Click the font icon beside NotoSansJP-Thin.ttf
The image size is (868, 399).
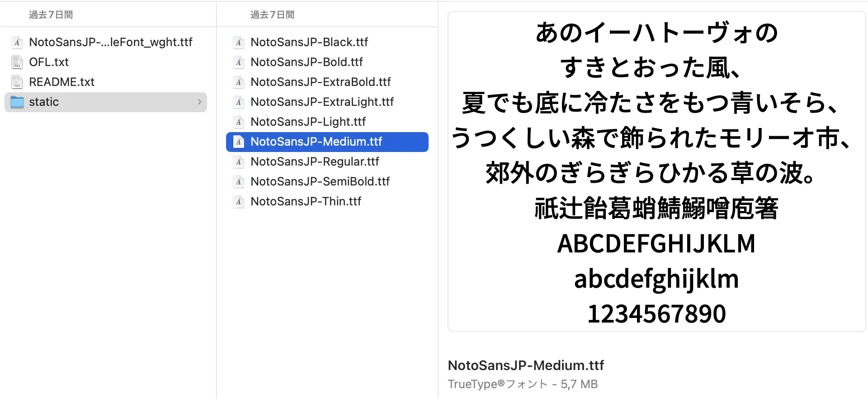239,201
